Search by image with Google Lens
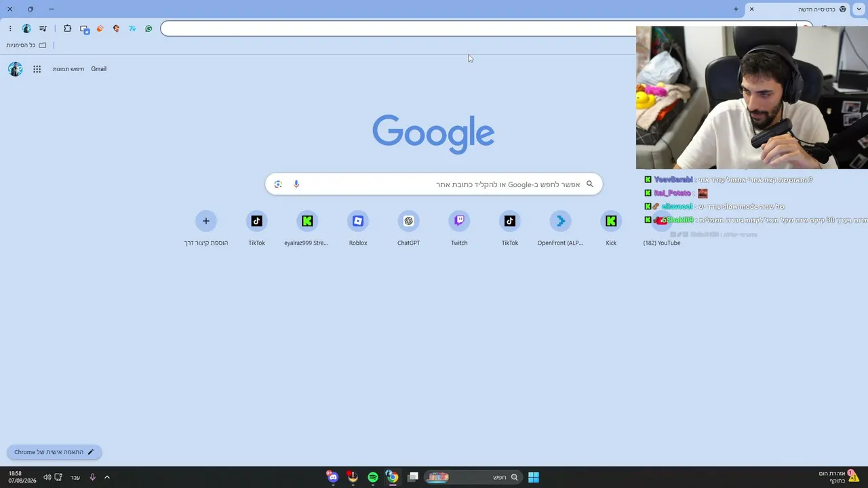The image size is (868, 488). tap(278, 184)
